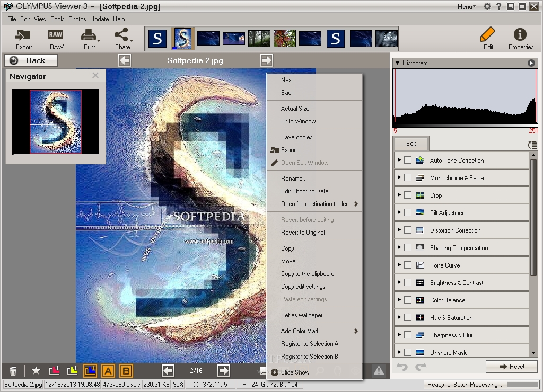Image resolution: width=543 pixels, height=392 pixels.
Task: Close the Navigator panel
Action: (x=95, y=75)
